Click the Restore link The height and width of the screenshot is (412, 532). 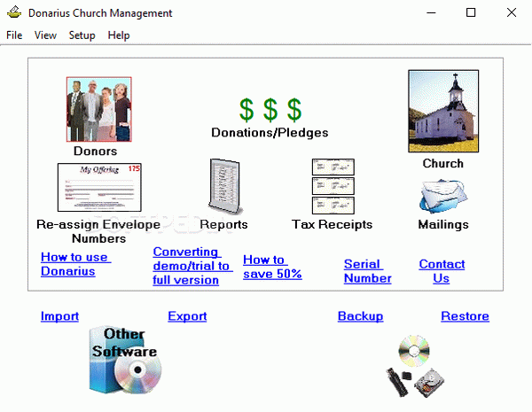pyautogui.click(x=465, y=316)
